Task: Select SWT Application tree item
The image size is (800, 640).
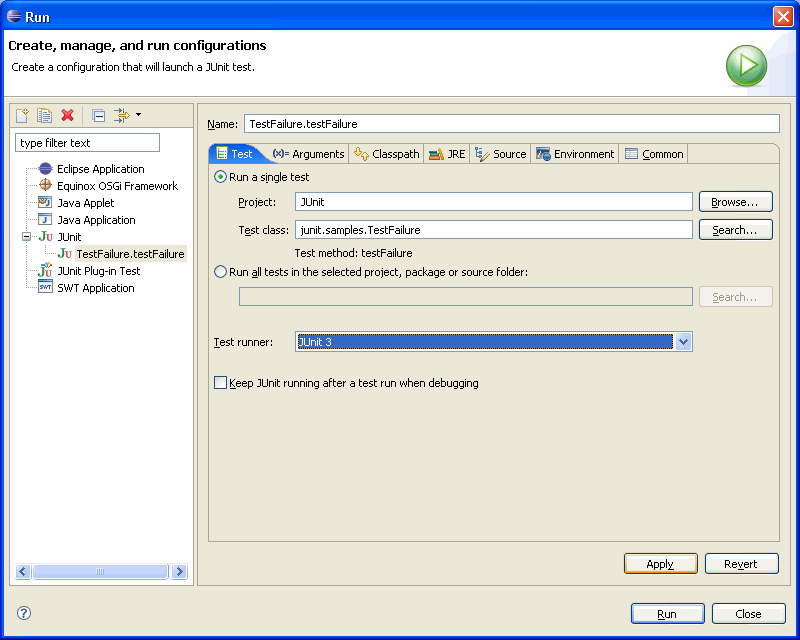Action: click(x=96, y=288)
